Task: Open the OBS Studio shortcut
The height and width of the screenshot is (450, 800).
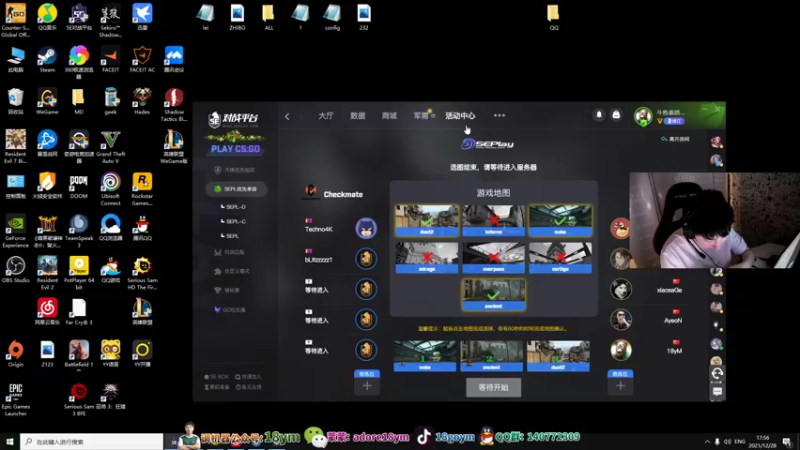Action: pos(15,270)
